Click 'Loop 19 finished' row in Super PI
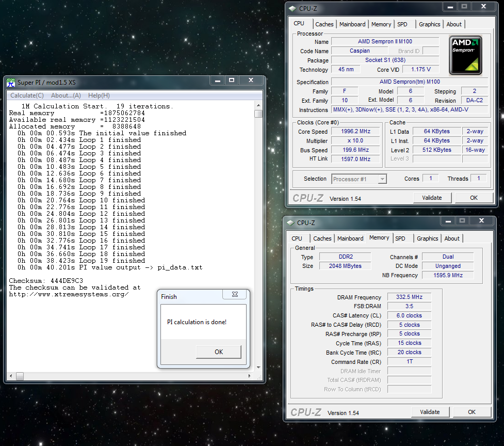The height and width of the screenshot is (446, 504). click(81, 261)
